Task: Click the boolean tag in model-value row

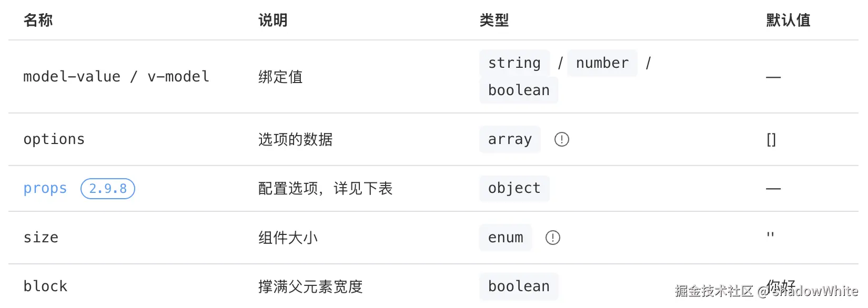Action: [518, 90]
